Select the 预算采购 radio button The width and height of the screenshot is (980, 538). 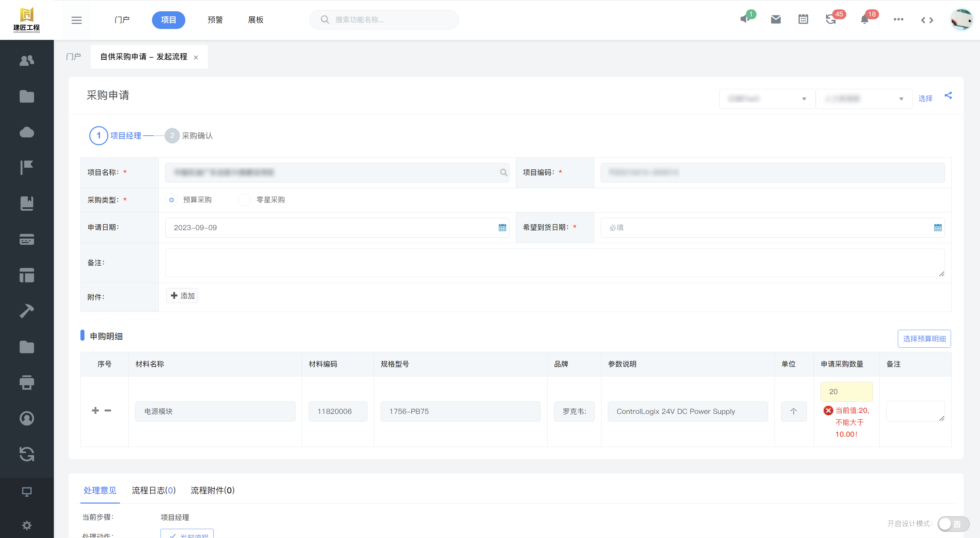click(x=172, y=200)
